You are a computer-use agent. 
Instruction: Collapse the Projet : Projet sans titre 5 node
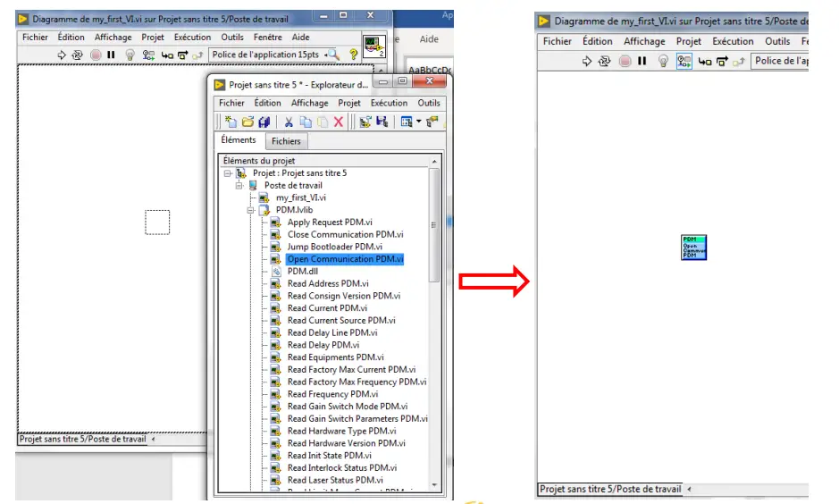[228, 173]
